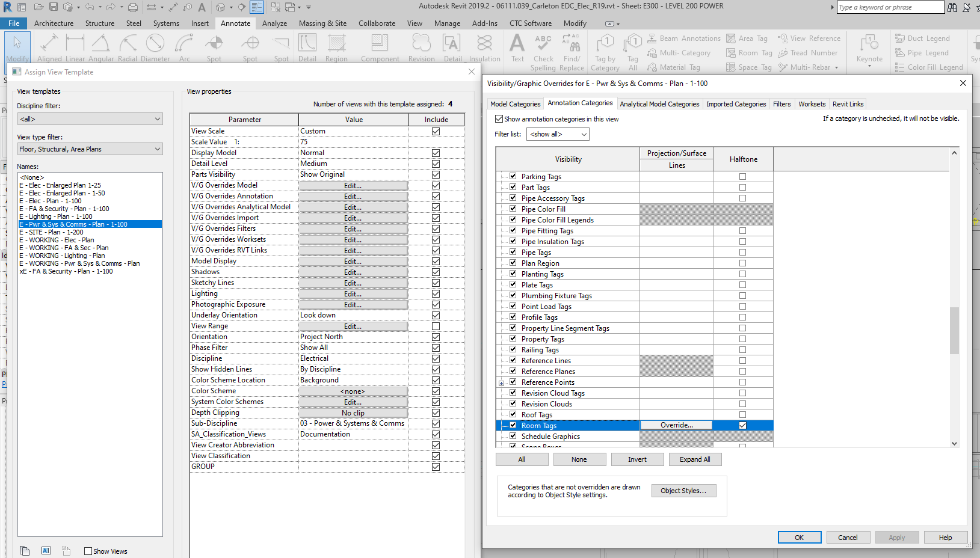This screenshot has width=980, height=558.
Task: Uncheck Show annotation categories in this view
Action: (x=499, y=119)
